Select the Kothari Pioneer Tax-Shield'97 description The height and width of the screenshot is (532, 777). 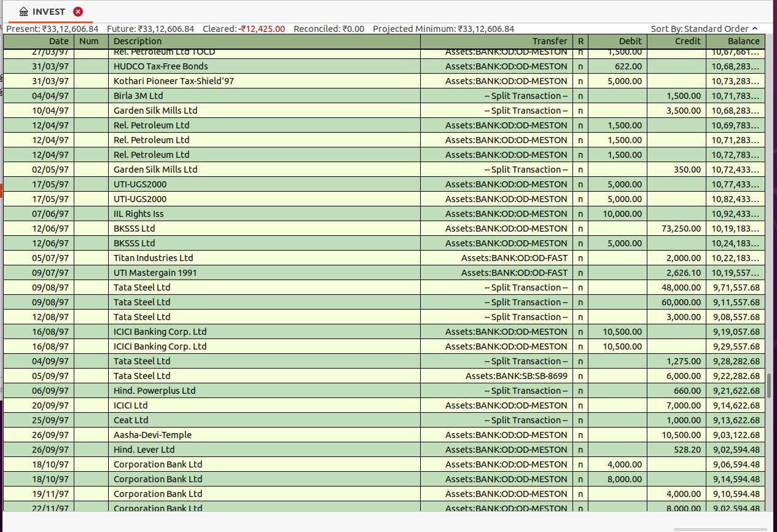pos(174,81)
